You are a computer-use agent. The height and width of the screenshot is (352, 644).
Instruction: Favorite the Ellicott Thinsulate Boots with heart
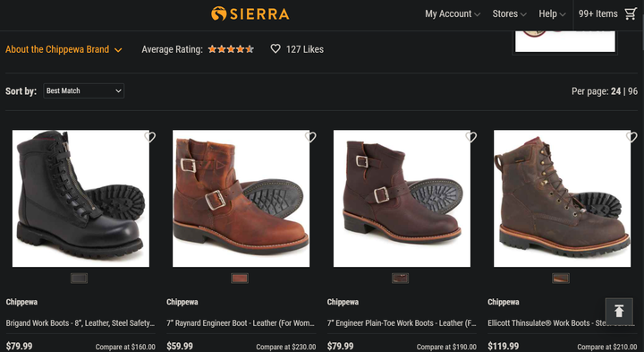pos(631,137)
